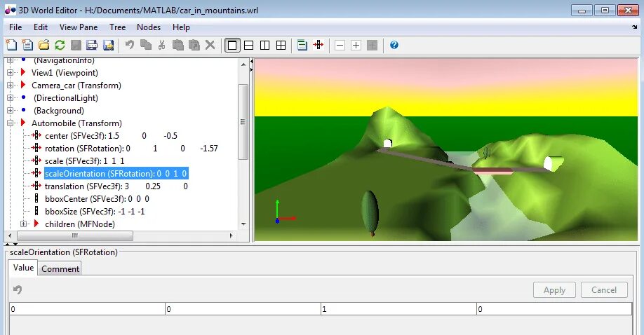
Task: Select the scale (SFVec3f) field
Action: (85, 161)
